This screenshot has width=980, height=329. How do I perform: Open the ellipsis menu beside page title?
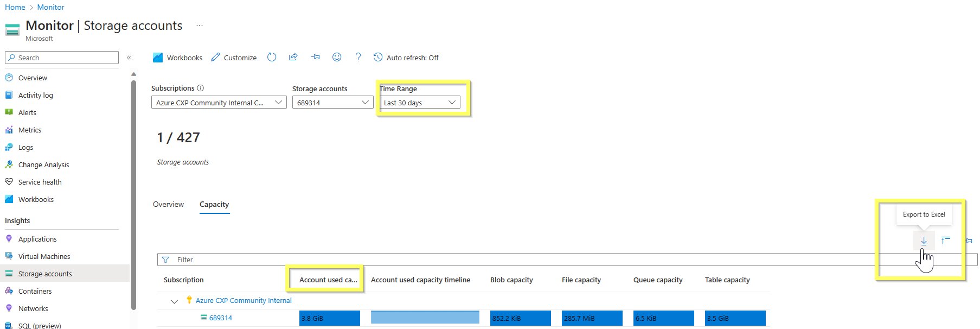click(x=200, y=26)
